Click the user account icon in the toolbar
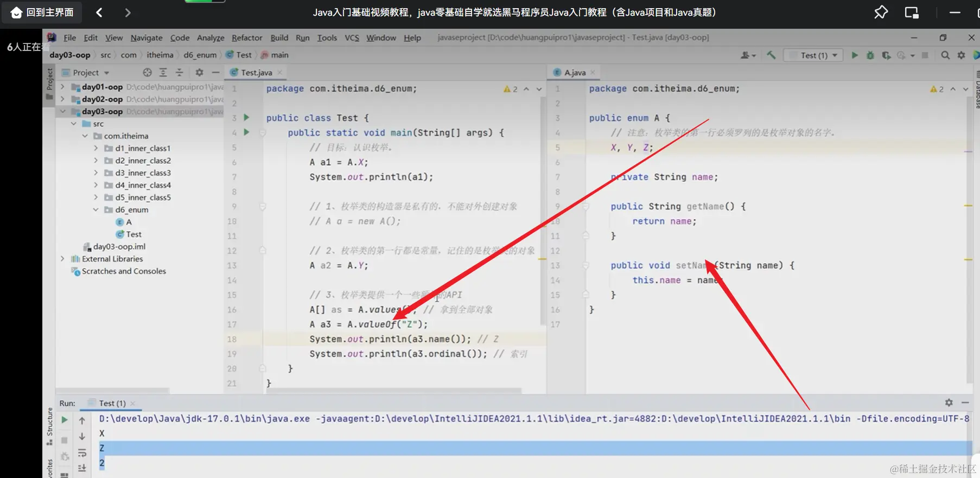Viewport: 980px width, 478px height. click(x=748, y=55)
